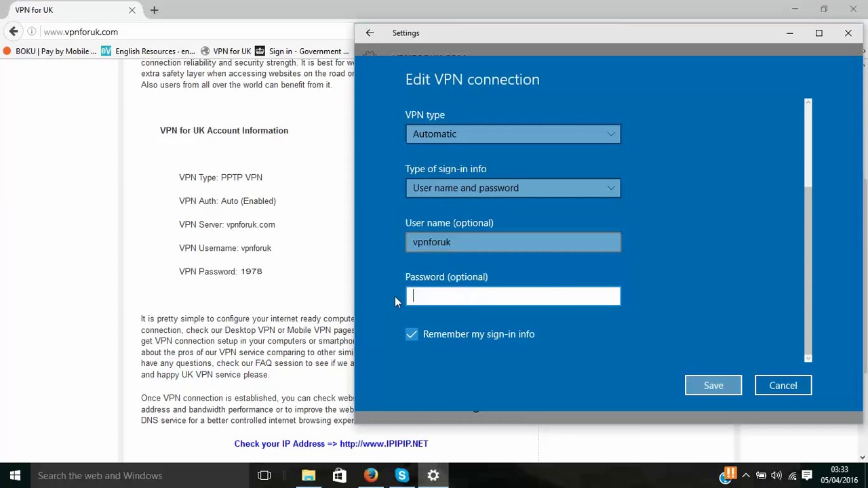The width and height of the screenshot is (868, 488).
Task: Click the Edit VPN connection heading
Action: 473,79
